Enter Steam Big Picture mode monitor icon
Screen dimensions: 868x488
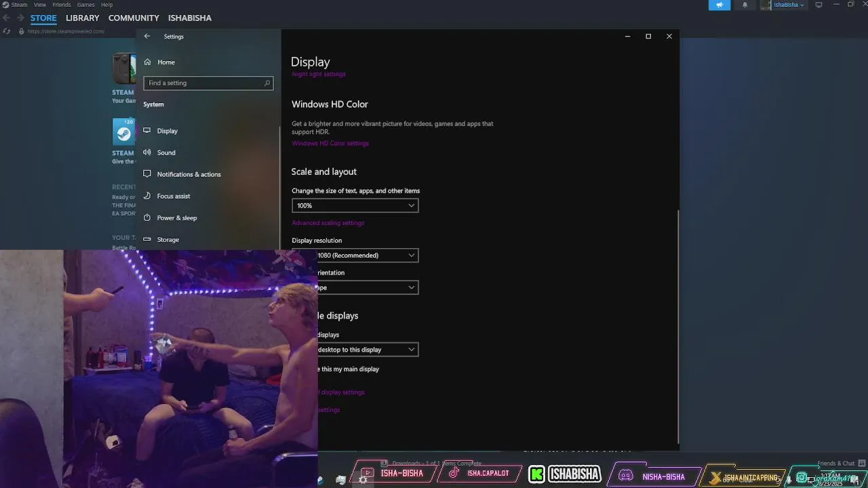[x=818, y=5]
